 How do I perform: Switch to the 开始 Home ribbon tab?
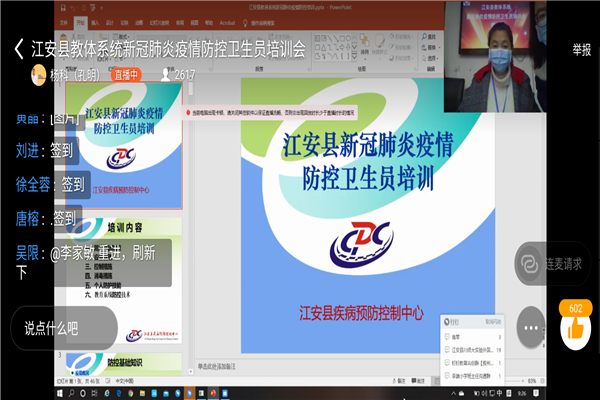pos(81,23)
